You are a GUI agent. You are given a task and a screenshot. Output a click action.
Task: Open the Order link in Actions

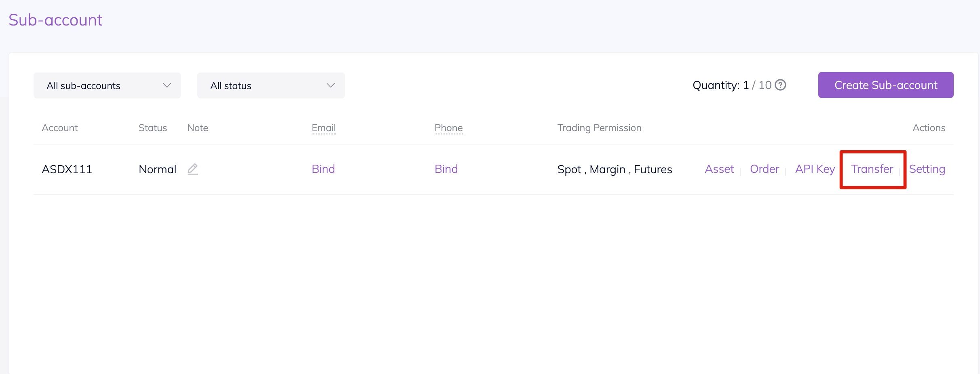[x=764, y=169]
